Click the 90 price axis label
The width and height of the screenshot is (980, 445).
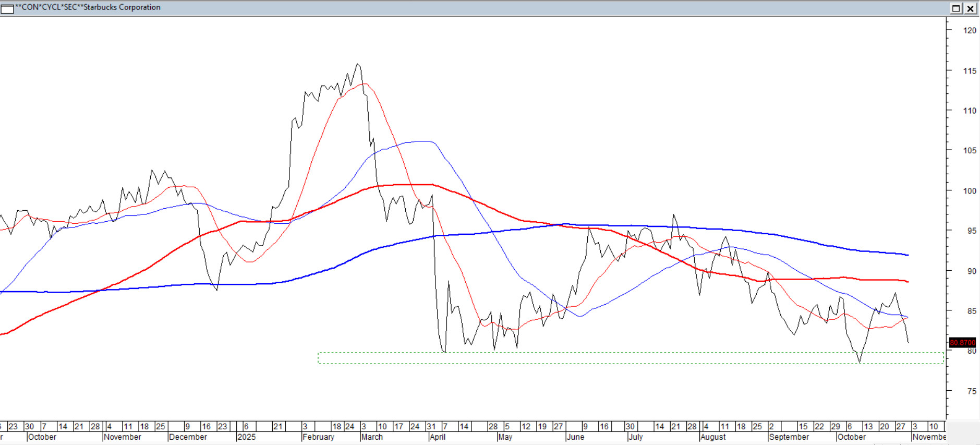pos(971,271)
